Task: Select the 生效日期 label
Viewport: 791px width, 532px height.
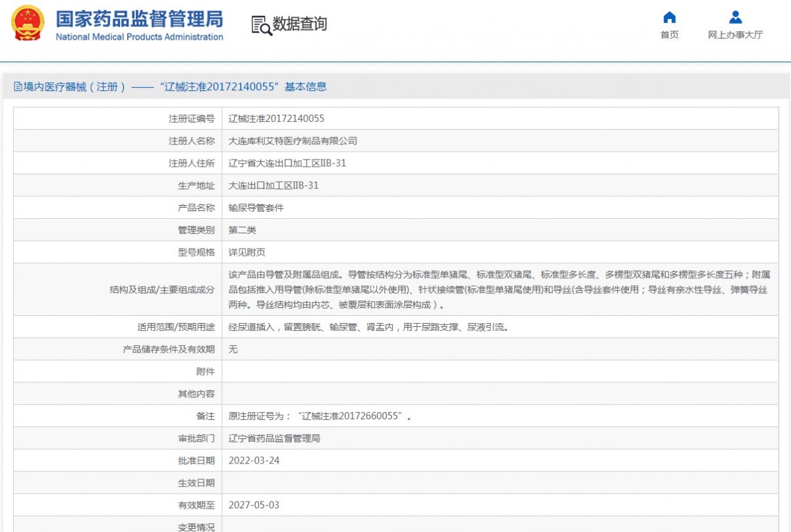Action: pos(196,483)
